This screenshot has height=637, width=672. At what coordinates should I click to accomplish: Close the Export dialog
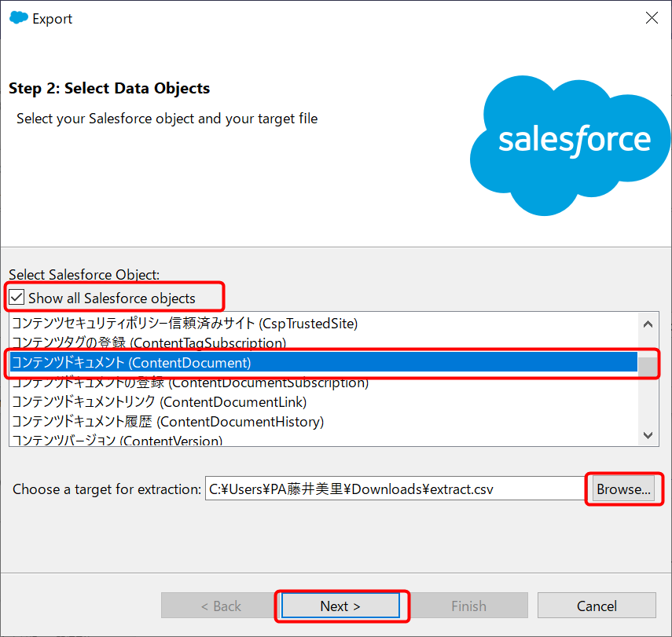652,18
